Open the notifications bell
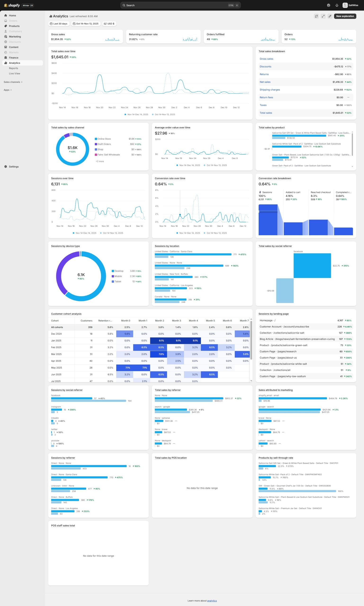364x606 pixels. 337,5
